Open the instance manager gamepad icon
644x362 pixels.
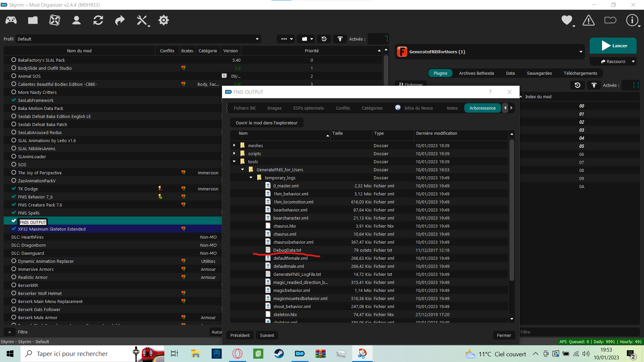tap(11, 20)
